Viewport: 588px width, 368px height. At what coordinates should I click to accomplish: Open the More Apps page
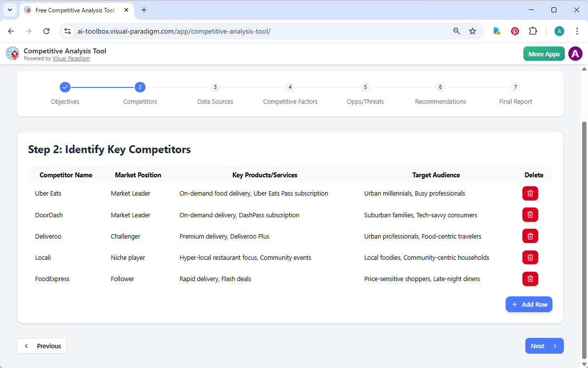tap(544, 53)
